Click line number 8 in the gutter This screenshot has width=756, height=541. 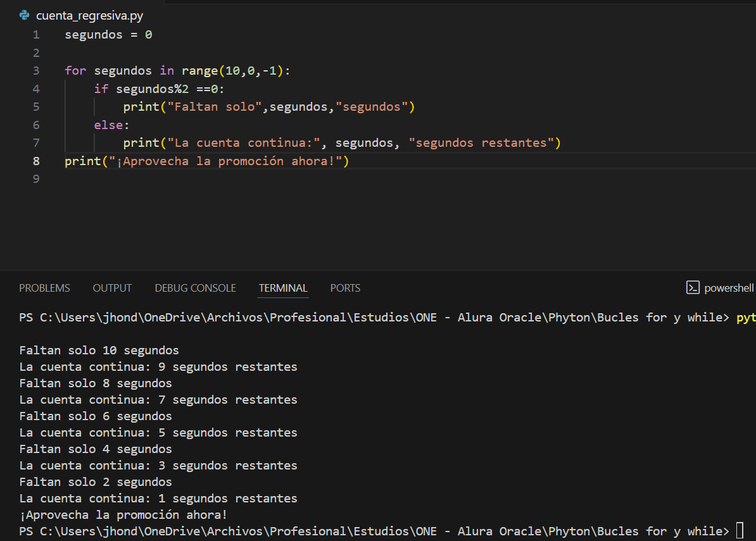(x=35, y=161)
